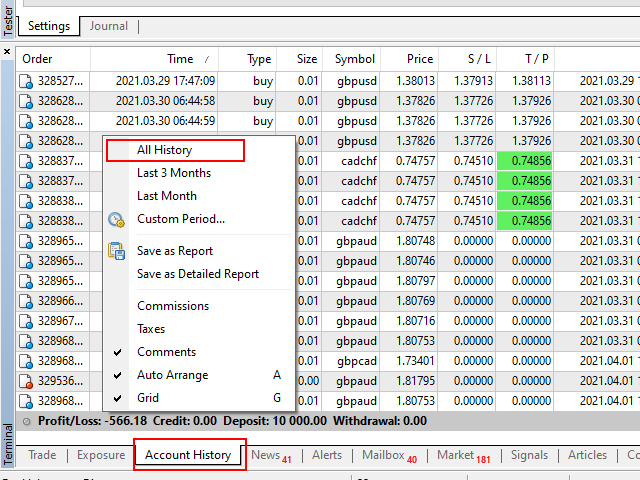
Task: Sort by S / L column header
Action: [467, 59]
